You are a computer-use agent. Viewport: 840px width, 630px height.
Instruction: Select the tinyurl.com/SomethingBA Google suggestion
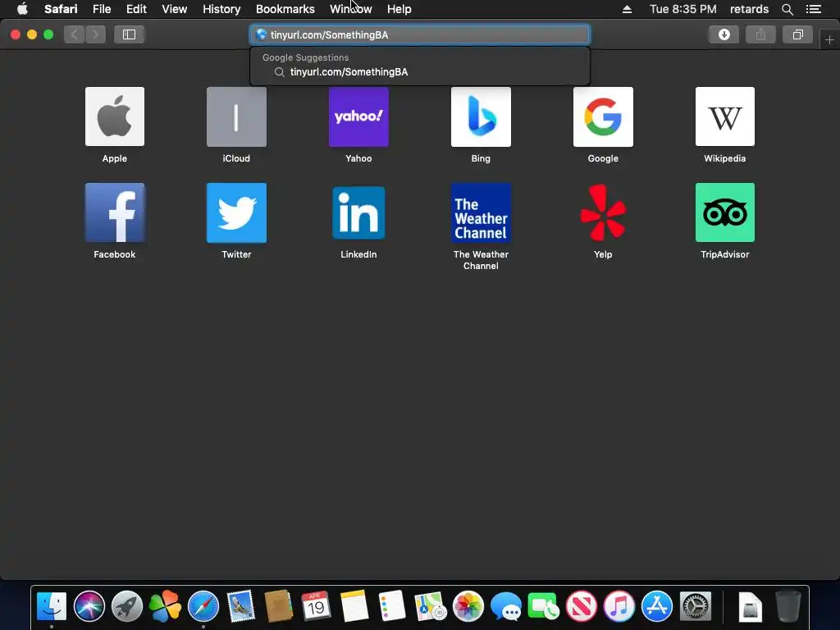pyautogui.click(x=419, y=72)
